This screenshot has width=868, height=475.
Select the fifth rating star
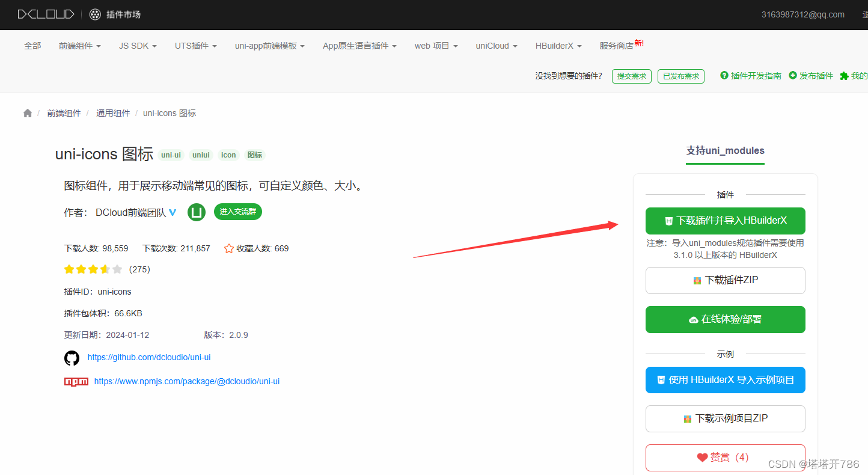point(117,269)
